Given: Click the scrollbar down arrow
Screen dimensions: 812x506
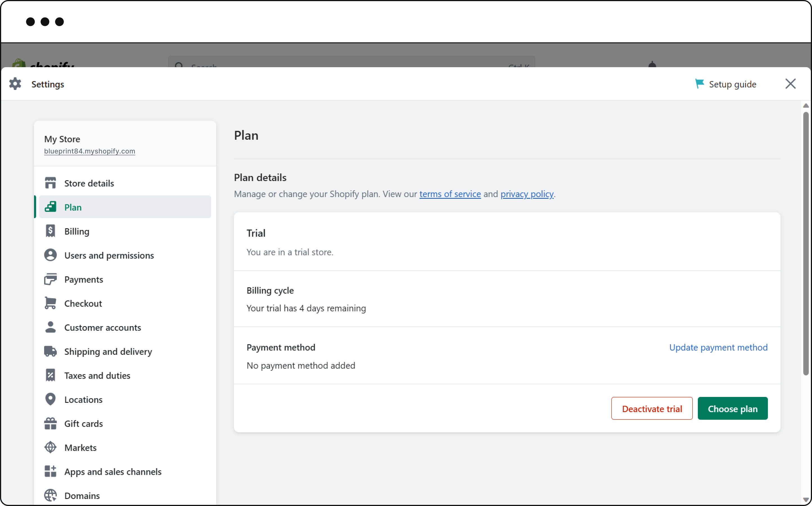Looking at the screenshot, I should coord(806,500).
